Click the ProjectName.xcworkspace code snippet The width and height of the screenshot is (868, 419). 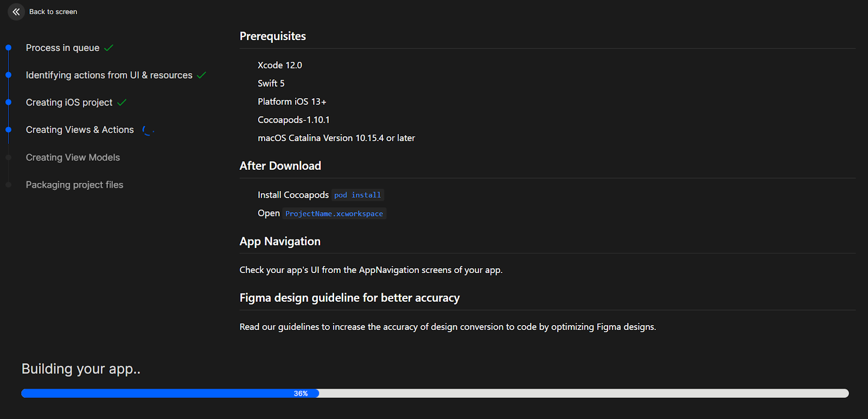point(334,213)
